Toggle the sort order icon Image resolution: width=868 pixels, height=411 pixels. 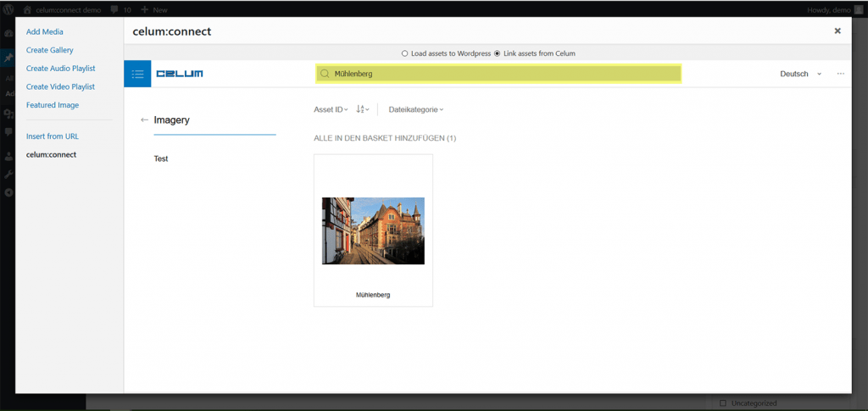click(362, 109)
